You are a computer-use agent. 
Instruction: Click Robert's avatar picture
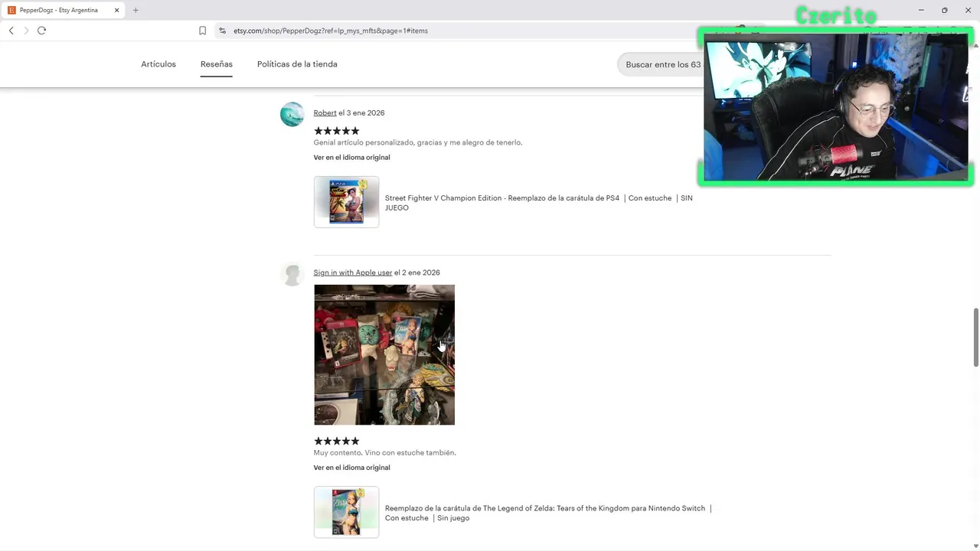coord(292,114)
